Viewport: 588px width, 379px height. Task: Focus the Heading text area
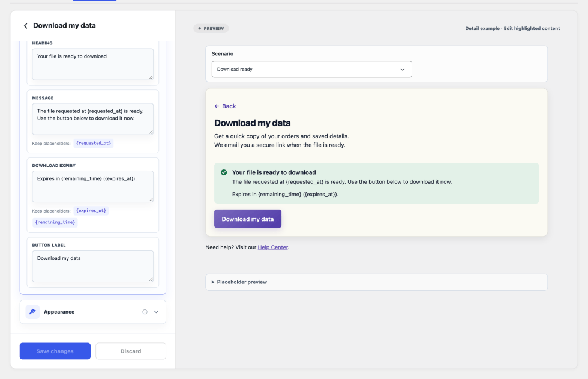point(92,64)
